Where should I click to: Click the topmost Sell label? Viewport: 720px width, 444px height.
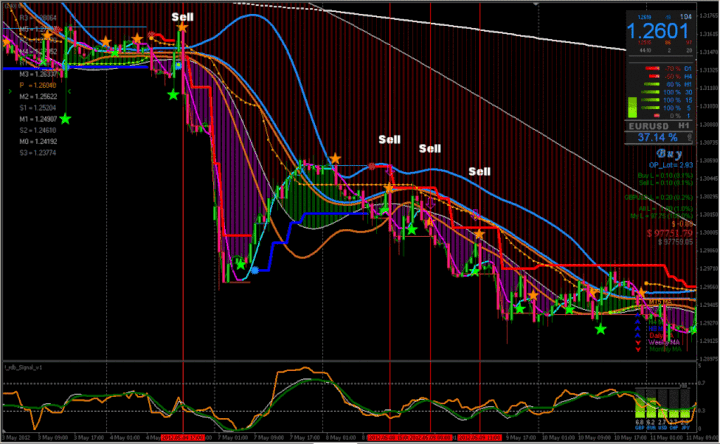(182, 17)
